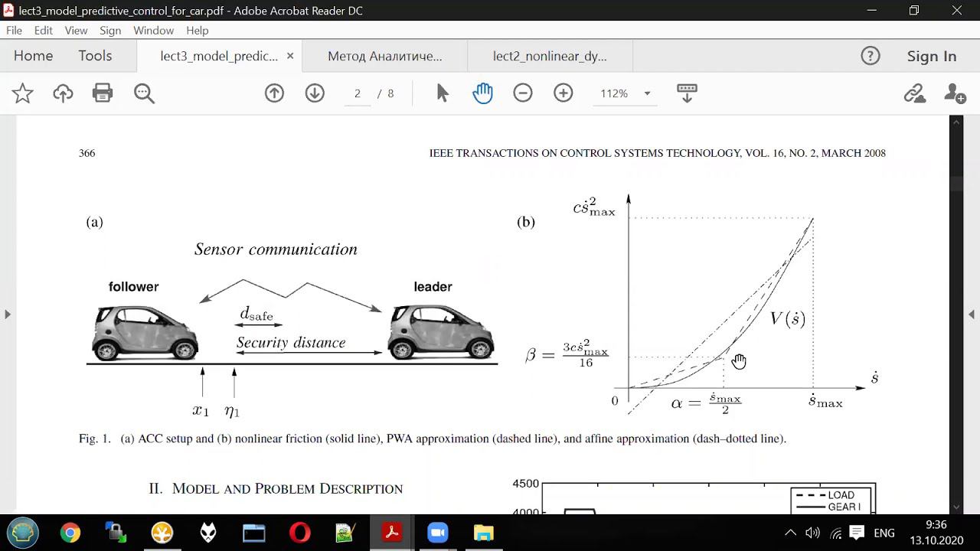
Task: Open the Help menu
Action: click(197, 31)
